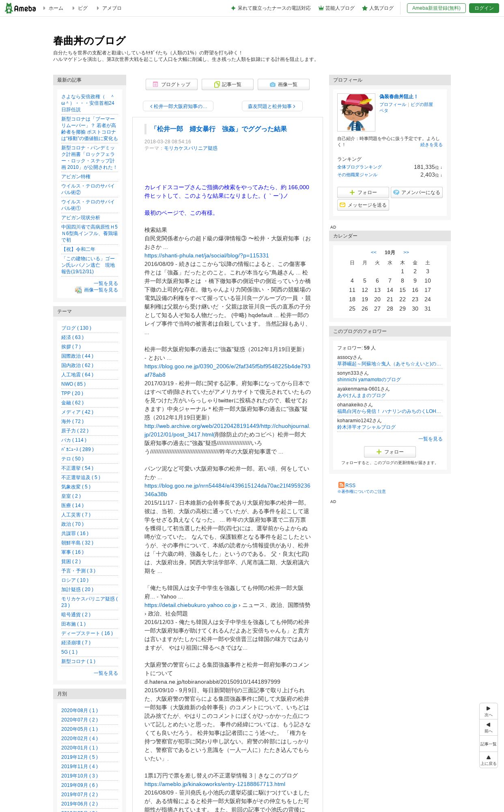504x812 pixels.
Task: Go to the previous month in calendar
Action: coord(374,252)
